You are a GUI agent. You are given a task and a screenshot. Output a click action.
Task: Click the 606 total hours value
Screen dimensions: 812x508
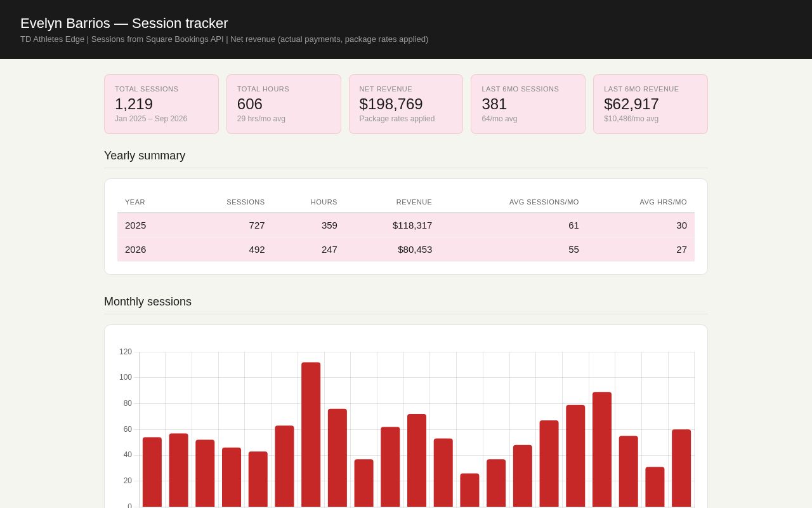click(x=250, y=104)
